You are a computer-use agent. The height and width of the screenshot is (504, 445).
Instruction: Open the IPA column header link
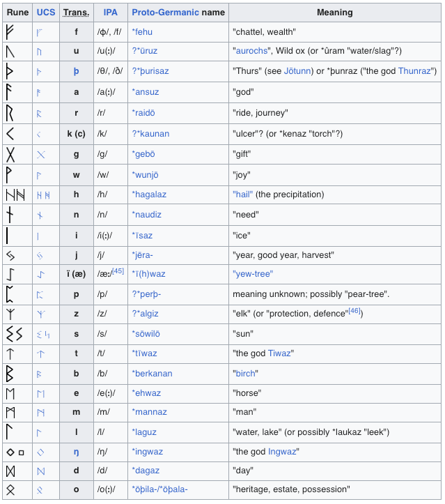point(110,13)
